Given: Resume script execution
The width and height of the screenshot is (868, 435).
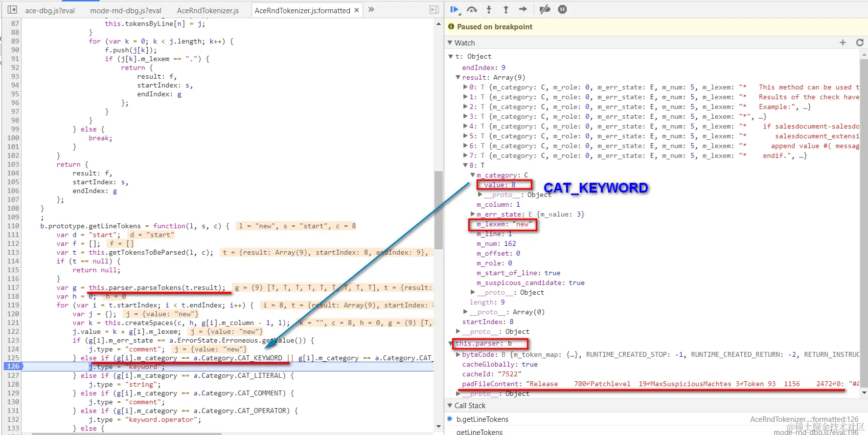Looking at the screenshot, I should [x=455, y=9].
